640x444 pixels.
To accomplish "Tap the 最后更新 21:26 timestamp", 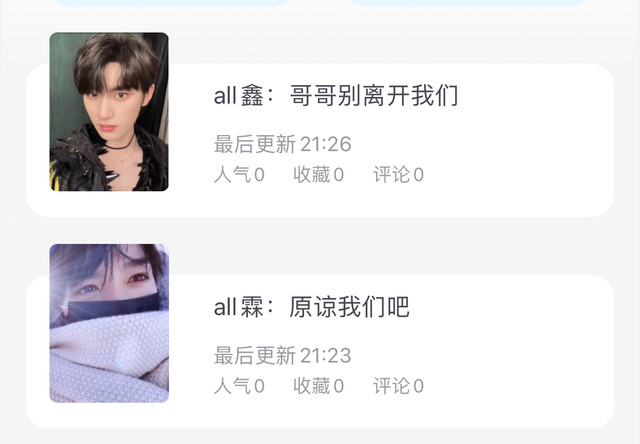I will 282,144.
